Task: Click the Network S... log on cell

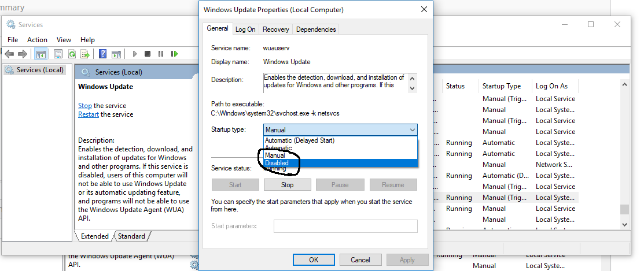Action: coord(554,165)
